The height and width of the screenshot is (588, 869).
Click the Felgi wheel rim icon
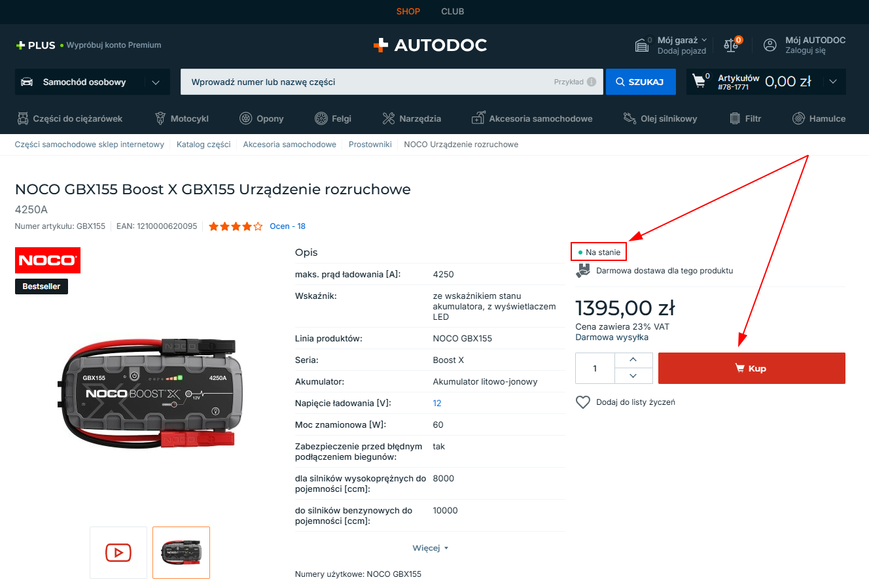click(x=321, y=118)
